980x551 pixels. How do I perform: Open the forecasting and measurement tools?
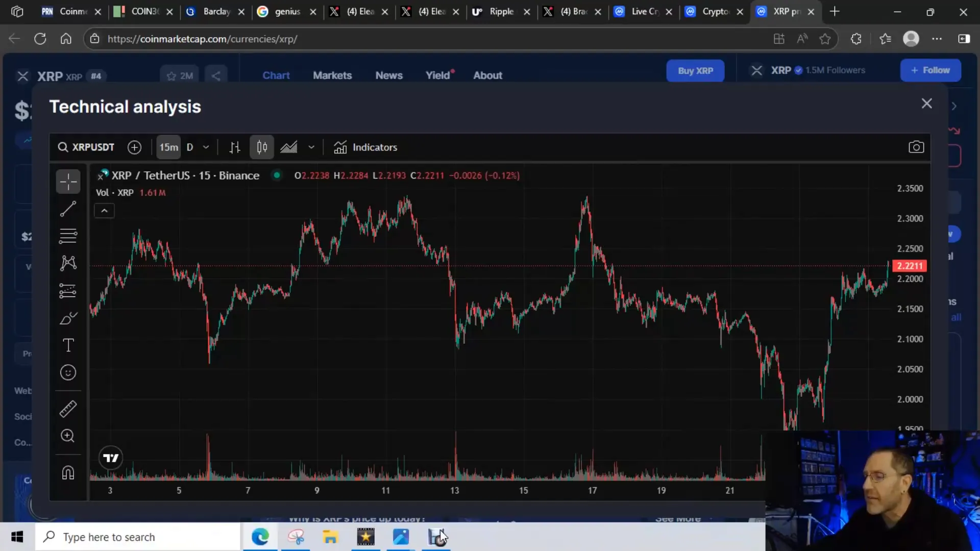[68, 291]
